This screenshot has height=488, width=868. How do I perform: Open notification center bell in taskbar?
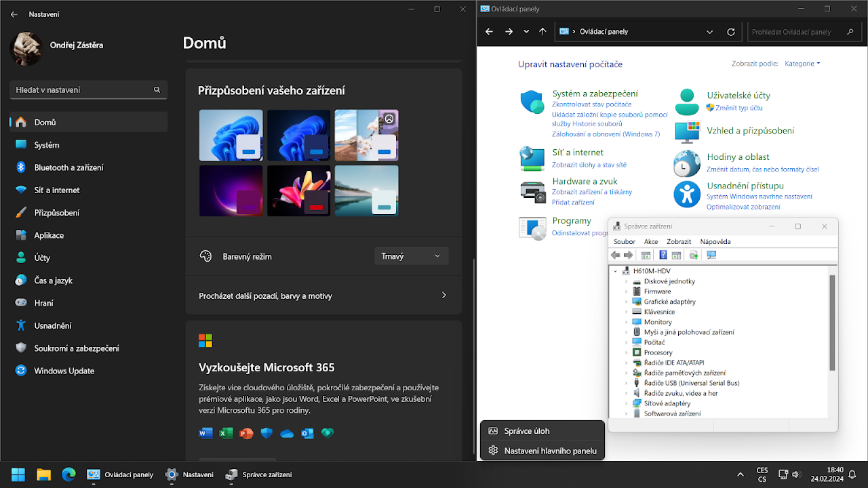[x=852, y=474]
